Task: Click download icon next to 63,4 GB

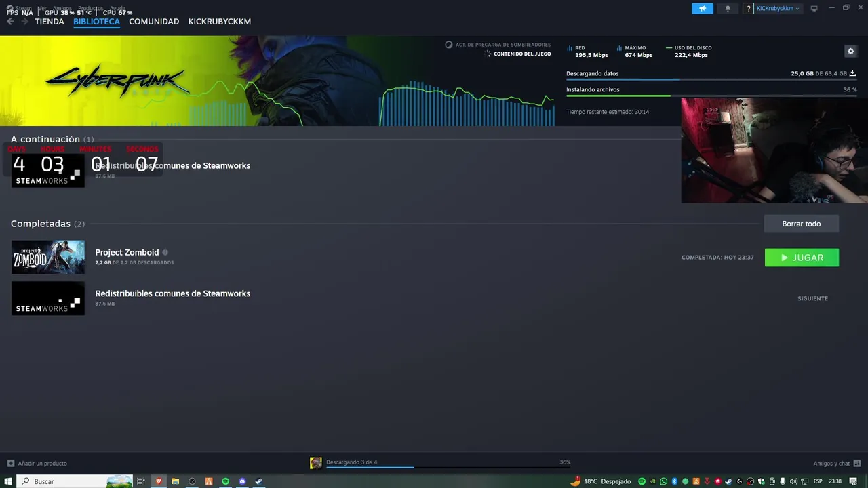Action: 852,73
